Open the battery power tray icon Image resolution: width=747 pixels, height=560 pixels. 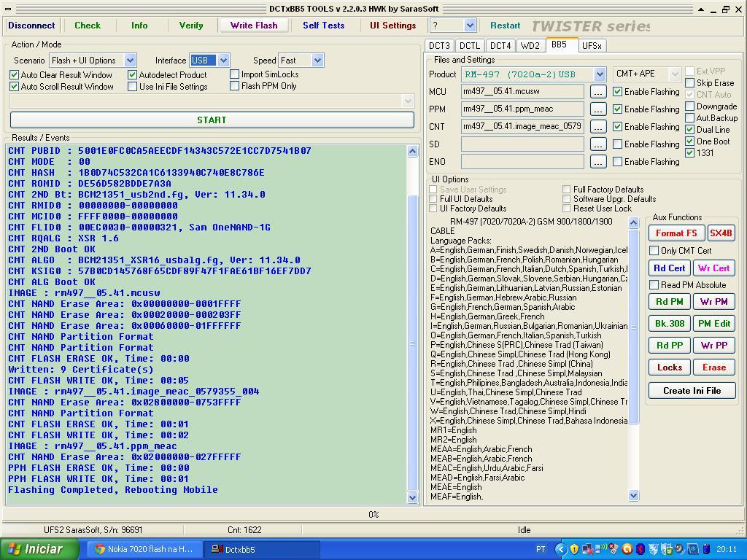[706, 549]
